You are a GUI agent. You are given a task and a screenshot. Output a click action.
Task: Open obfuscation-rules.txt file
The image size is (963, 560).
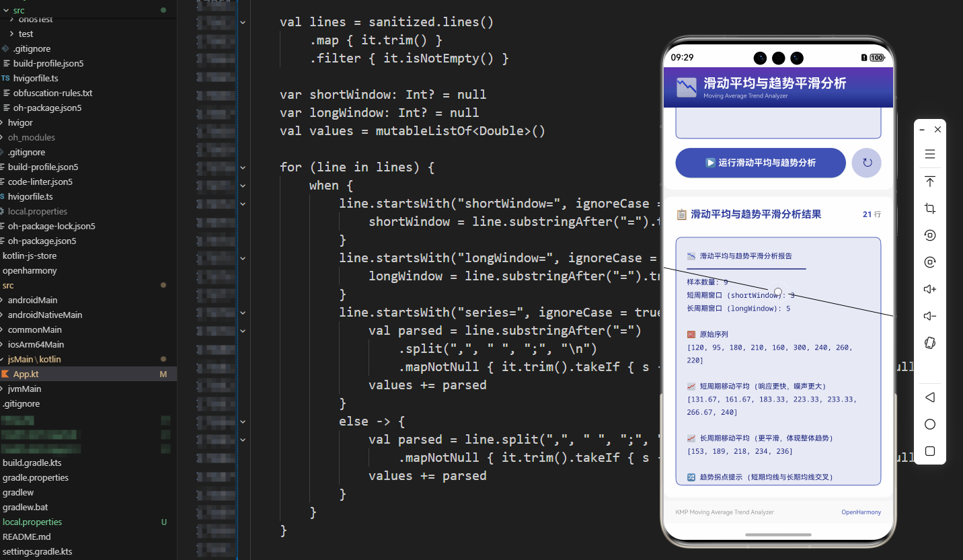point(88,93)
